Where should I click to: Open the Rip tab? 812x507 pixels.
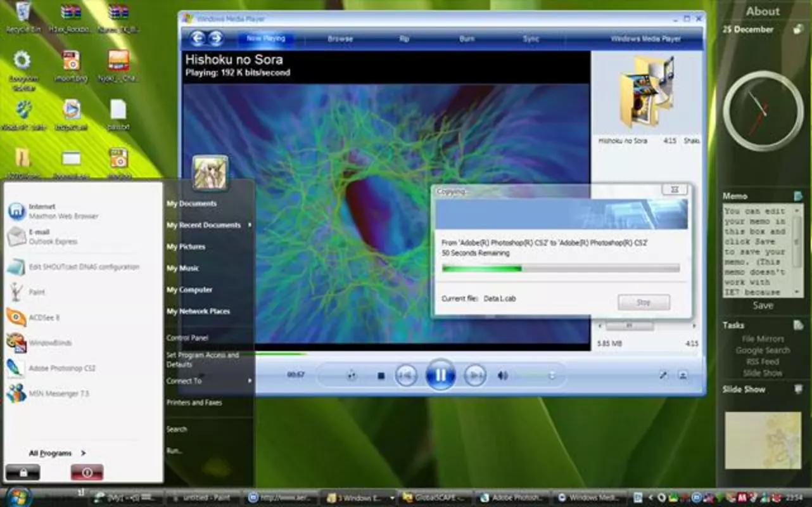pyautogui.click(x=404, y=39)
